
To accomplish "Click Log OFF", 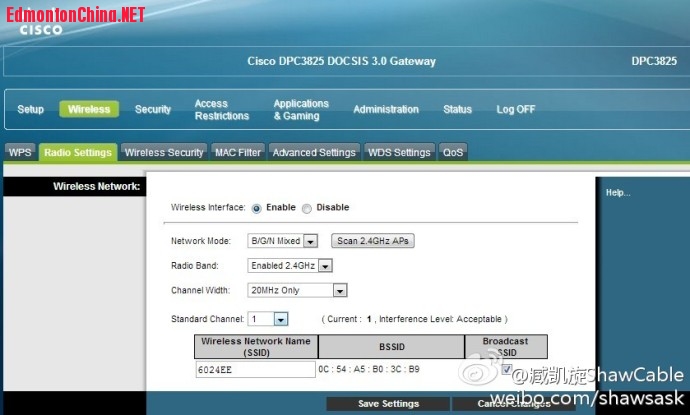I will pyautogui.click(x=516, y=109).
